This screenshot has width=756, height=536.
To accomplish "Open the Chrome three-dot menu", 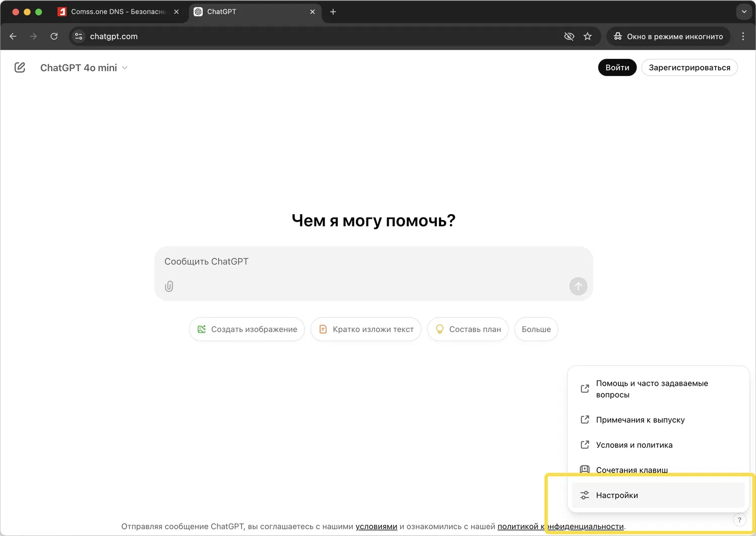I will 743,36.
